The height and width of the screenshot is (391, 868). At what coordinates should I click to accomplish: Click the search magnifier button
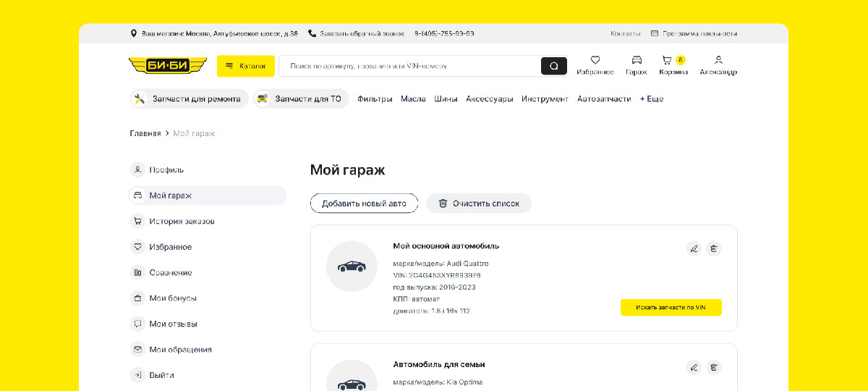point(553,66)
